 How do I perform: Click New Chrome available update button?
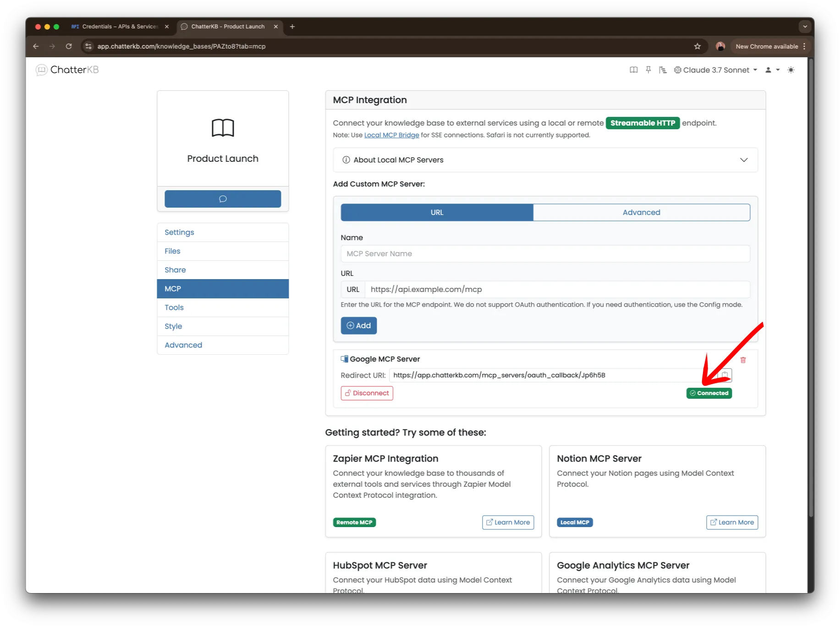(x=771, y=46)
